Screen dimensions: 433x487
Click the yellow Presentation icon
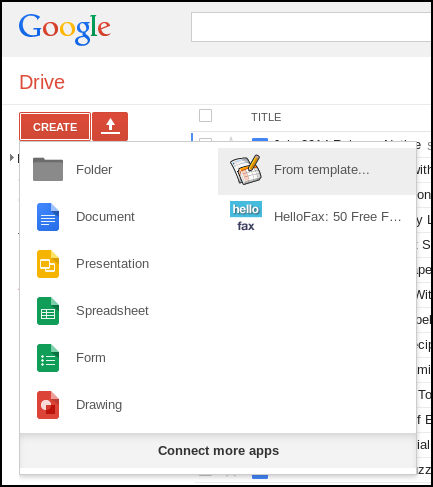click(48, 264)
